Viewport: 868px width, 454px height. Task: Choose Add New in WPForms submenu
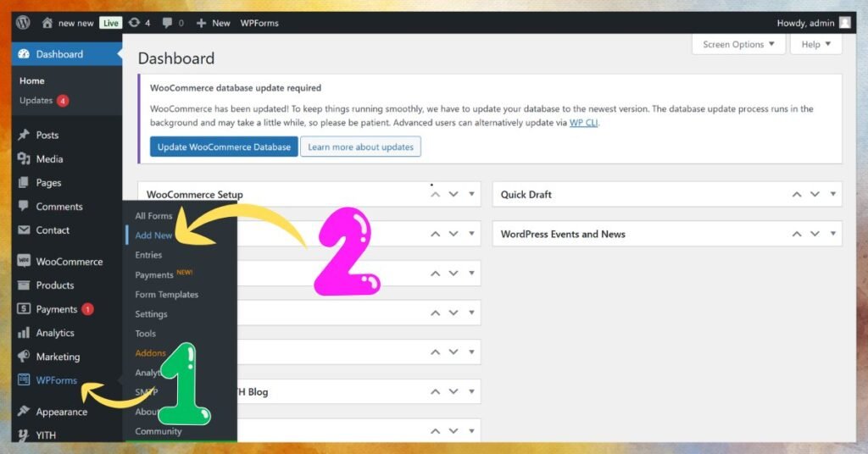pyautogui.click(x=153, y=235)
